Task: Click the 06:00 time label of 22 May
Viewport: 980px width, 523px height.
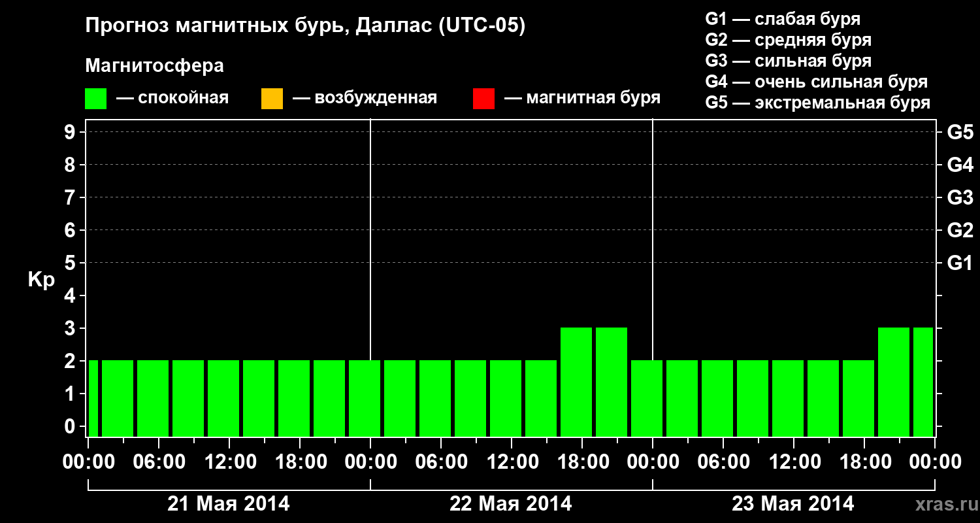Action: [x=441, y=462]
